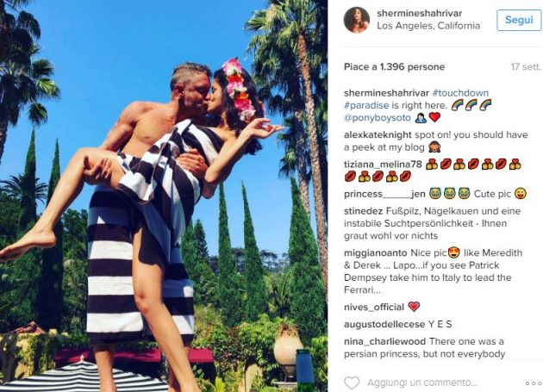The height and width of the screenshot is (392, 543).
Task: Open the 17 sett. timestamp
Action: point(526,67)
